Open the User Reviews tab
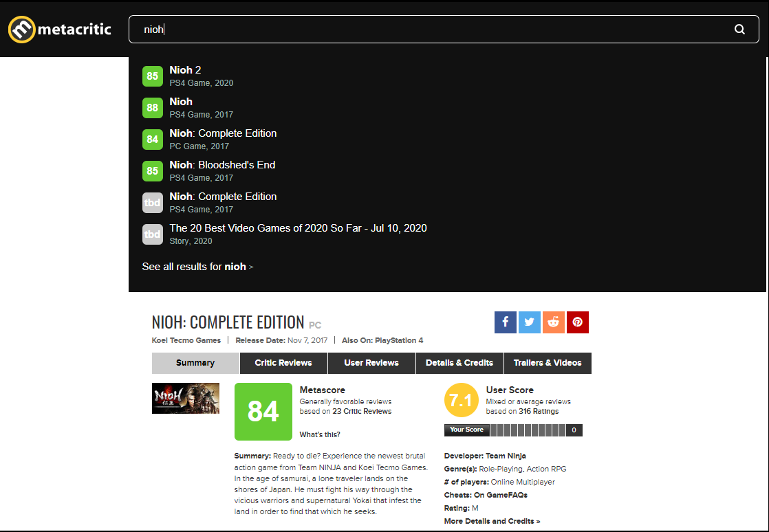The image size is (769, 532). pos(371,363)
